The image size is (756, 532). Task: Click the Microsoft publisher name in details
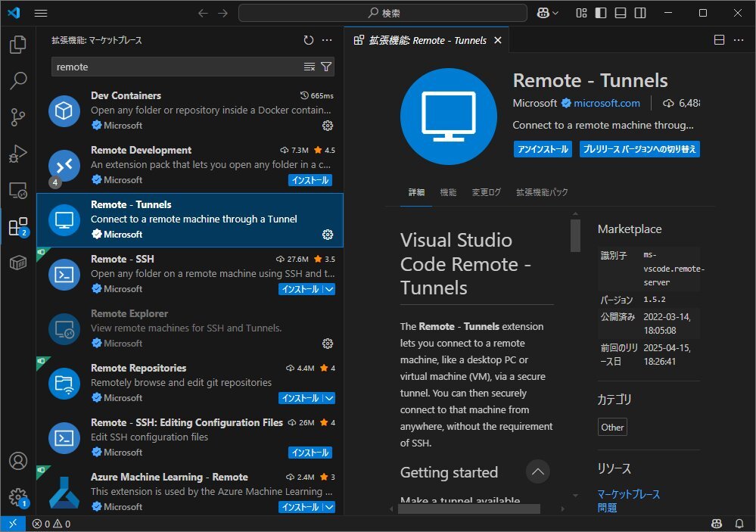point(535,103)
